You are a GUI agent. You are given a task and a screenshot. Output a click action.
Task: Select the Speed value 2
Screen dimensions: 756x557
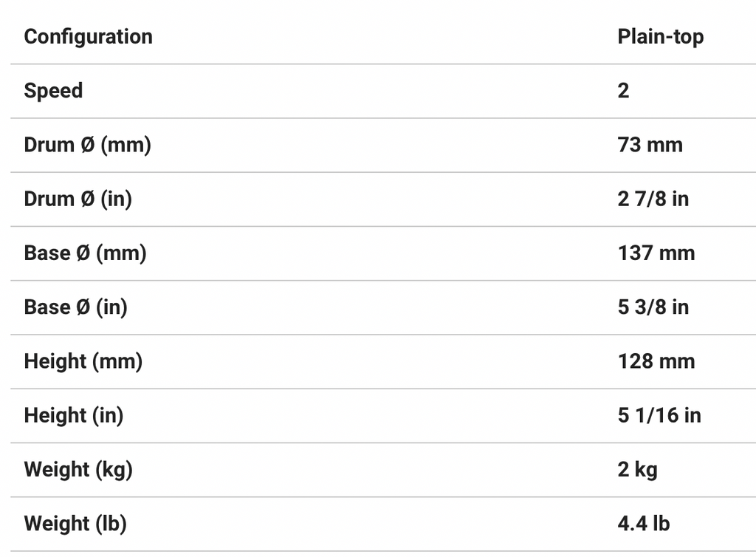623,91
